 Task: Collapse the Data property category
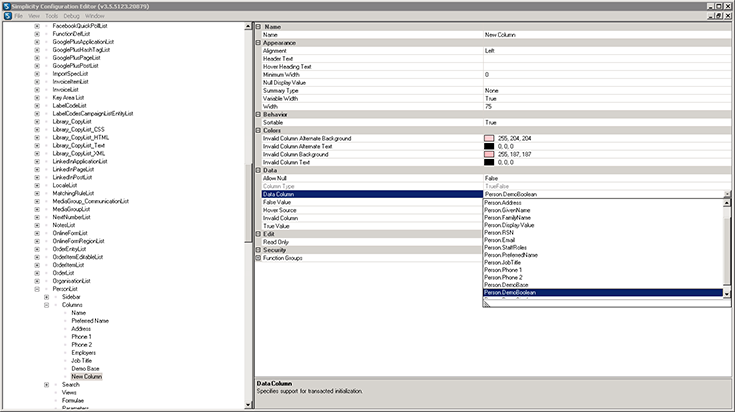[258, 170]
